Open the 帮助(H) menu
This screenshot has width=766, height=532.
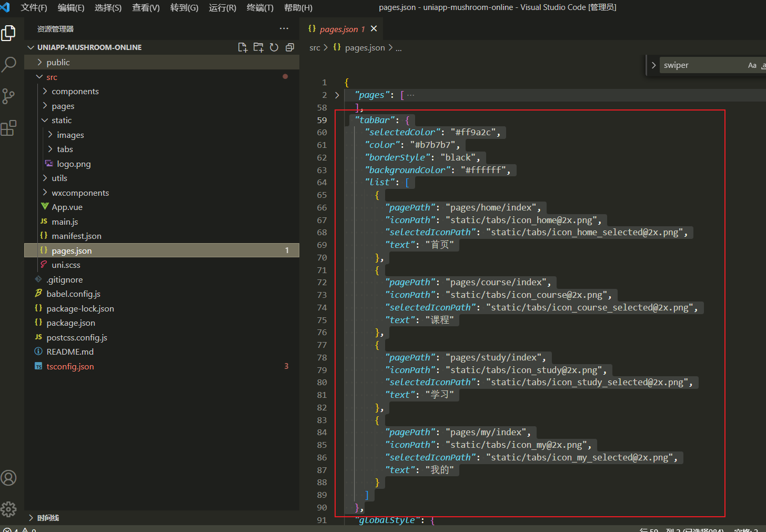(x=298, y=7)
